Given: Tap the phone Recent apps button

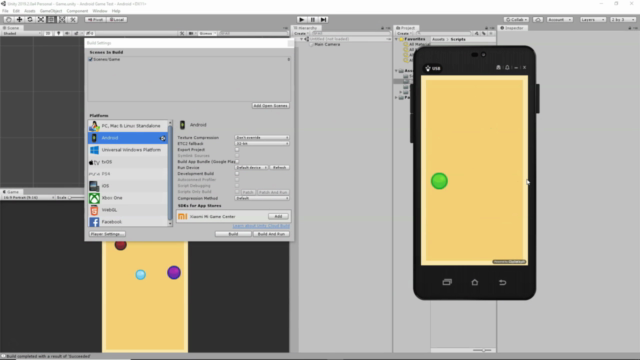Looking at the screenshot, I should point(447,282).
